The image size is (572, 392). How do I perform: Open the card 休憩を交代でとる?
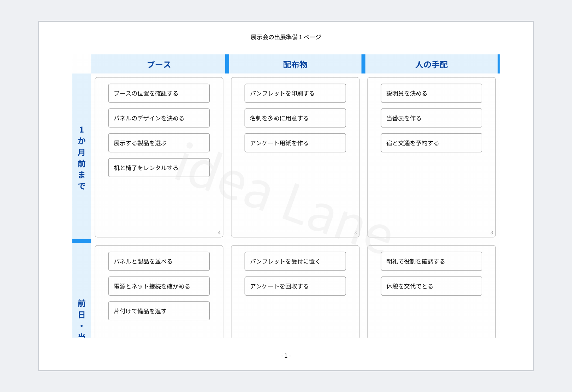[x=431, y=286]
